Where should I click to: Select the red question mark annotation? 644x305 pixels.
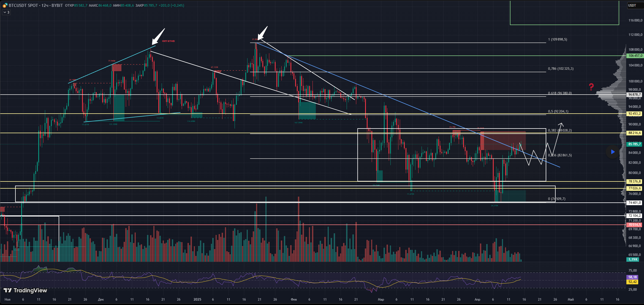tap(591, 87)
